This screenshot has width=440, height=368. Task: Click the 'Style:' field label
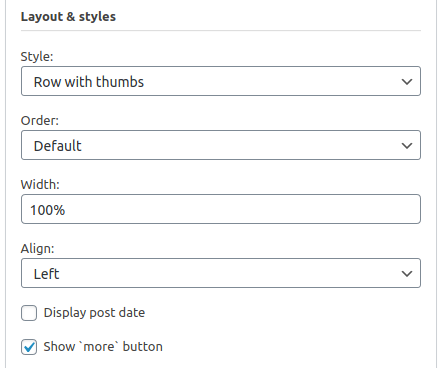[37, 57]
